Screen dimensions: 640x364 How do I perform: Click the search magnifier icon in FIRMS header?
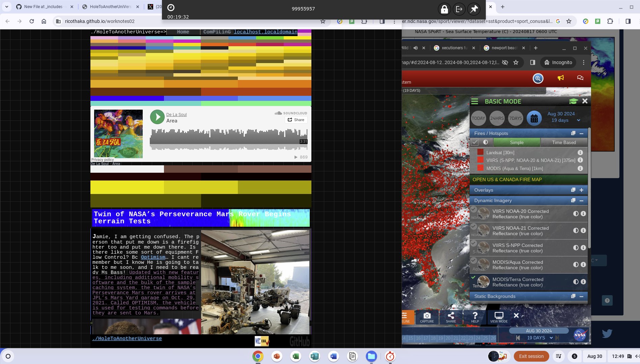tap(538, 78)
